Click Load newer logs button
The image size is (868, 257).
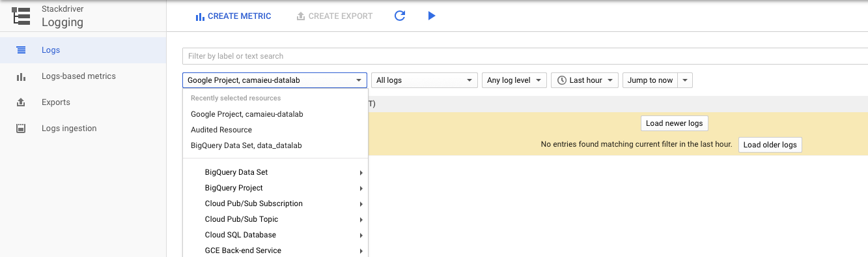coord(674,123)
